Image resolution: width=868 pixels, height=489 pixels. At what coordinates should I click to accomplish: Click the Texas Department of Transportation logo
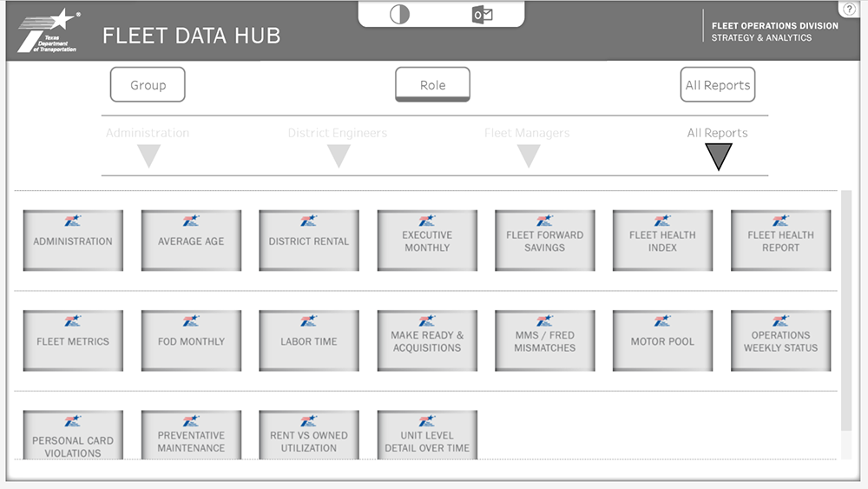(49, 31)
